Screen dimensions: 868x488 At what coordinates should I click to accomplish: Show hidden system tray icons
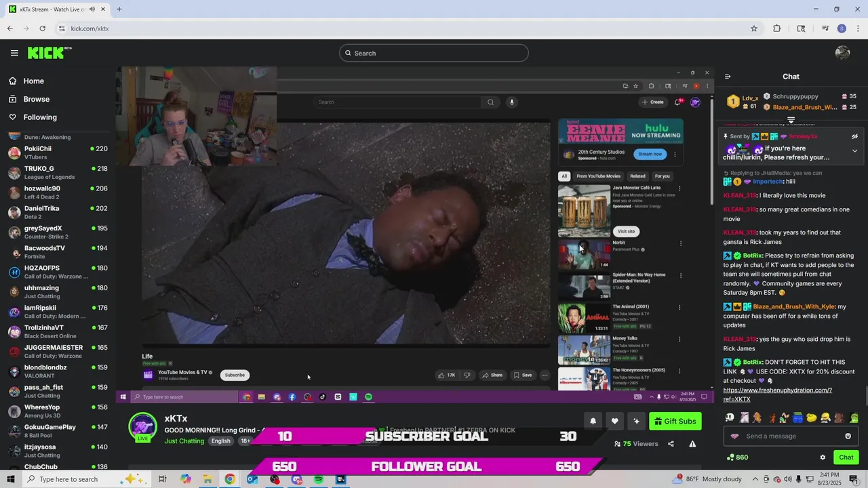point(755,479)
